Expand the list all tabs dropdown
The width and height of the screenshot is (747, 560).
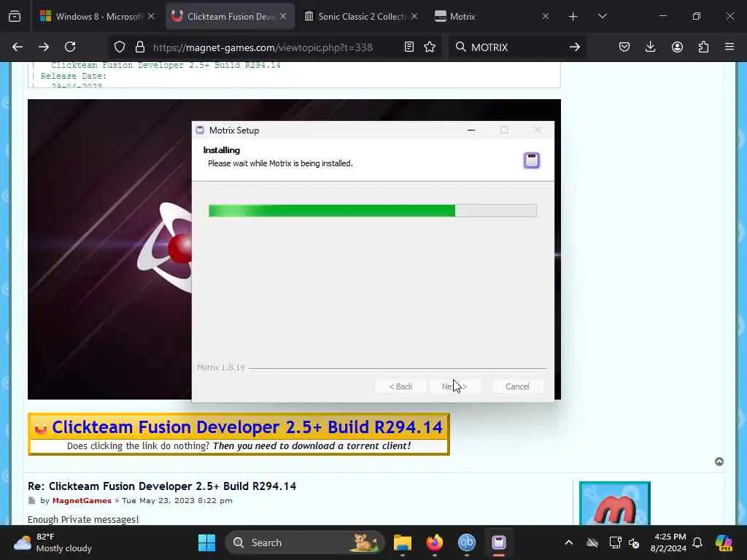point(603,16)
